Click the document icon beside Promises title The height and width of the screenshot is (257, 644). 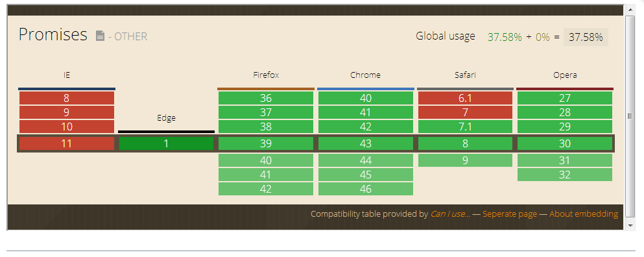[101, 36]
